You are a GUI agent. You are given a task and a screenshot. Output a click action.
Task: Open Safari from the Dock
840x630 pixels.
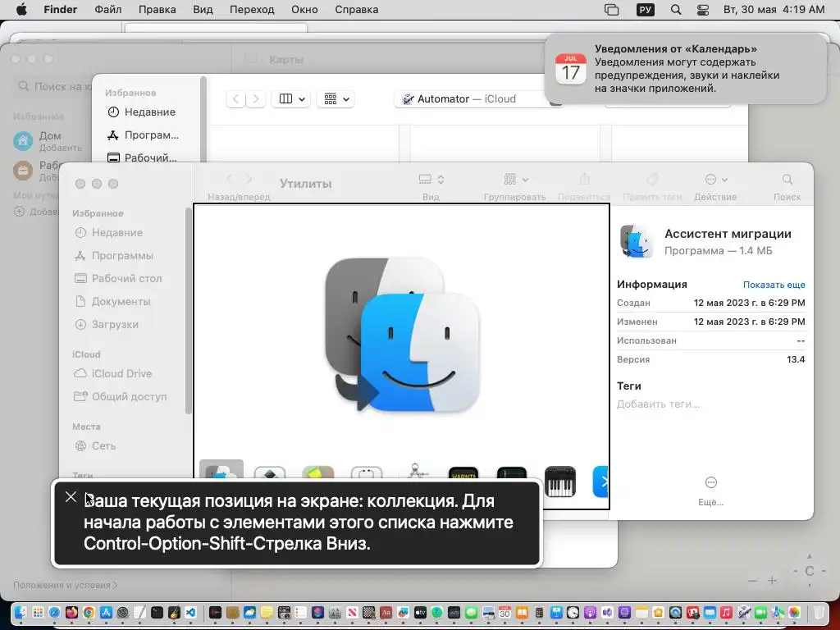55,612
